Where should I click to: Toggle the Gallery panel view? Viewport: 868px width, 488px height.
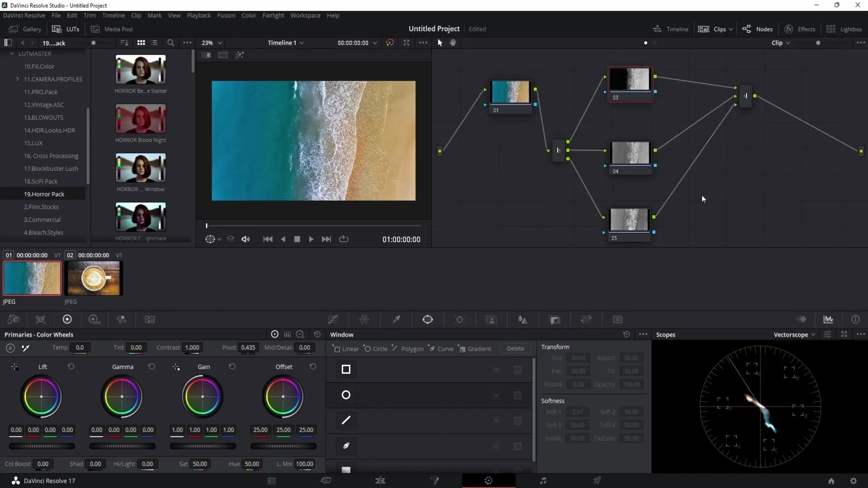pos(32,28)
